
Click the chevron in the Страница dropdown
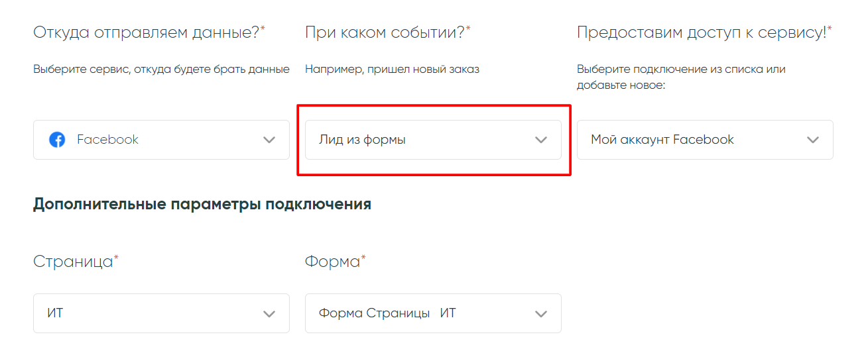click(269, 313)
